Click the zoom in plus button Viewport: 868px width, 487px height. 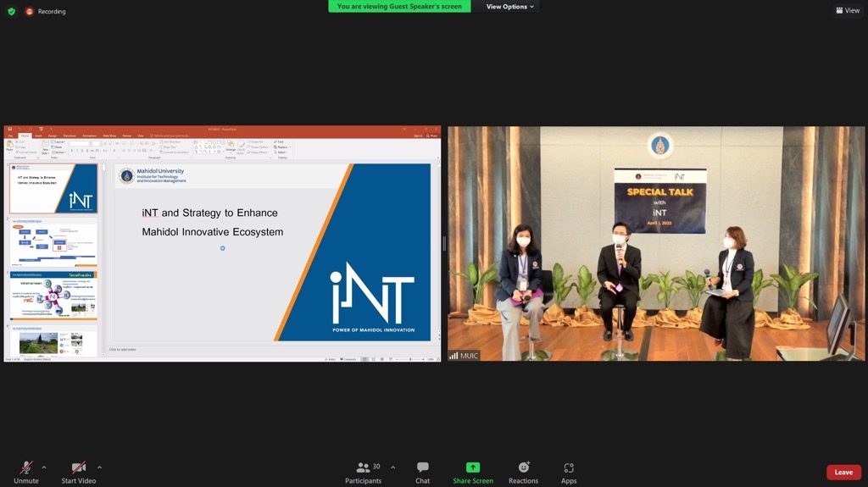424,359
